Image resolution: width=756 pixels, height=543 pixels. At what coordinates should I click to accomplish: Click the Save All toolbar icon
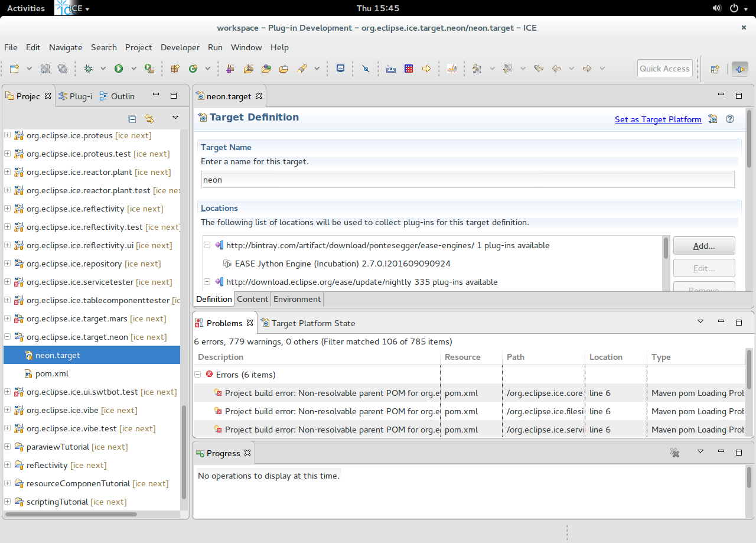[x=63, y=69]
